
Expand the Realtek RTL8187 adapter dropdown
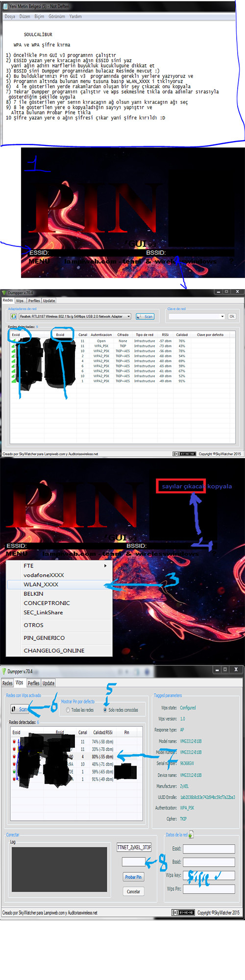(x=129, y=317)
